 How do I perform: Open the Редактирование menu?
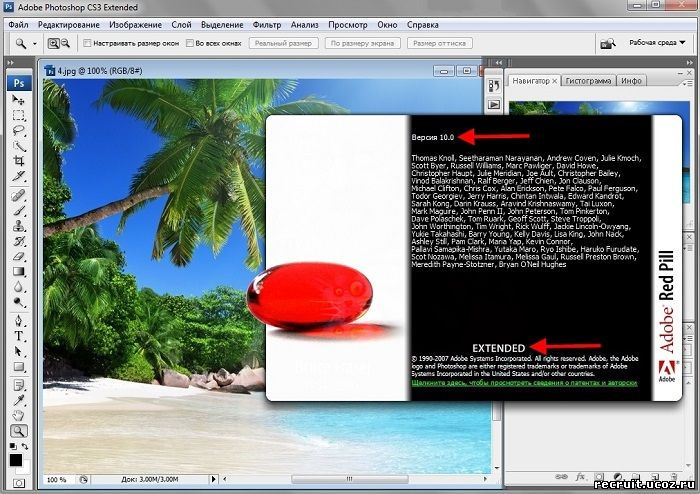[69, 25]
